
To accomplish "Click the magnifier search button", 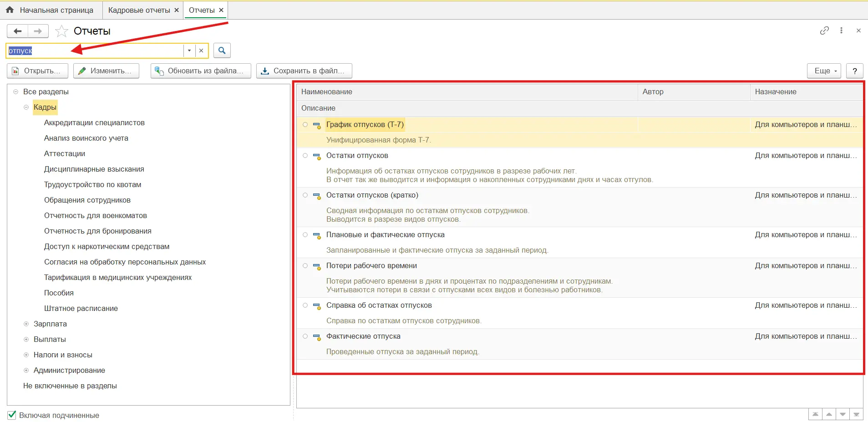I will pyautogui.click(x=222, y=51).
